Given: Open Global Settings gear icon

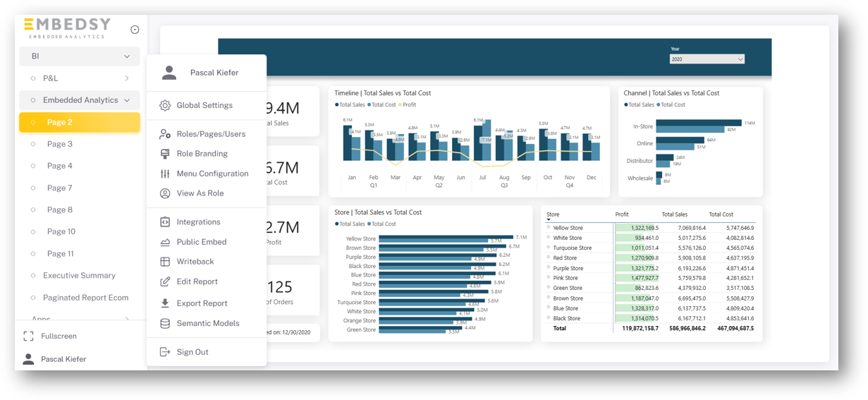Looking at the screenshot, I should (165, 105).
